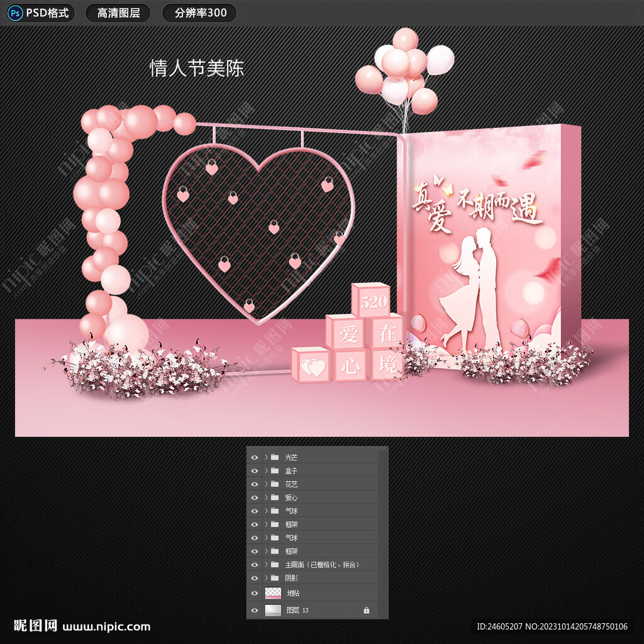Select the 高清图层 tag
The image size is (644, 644).
pyautogui.click(x=118, y=13)
